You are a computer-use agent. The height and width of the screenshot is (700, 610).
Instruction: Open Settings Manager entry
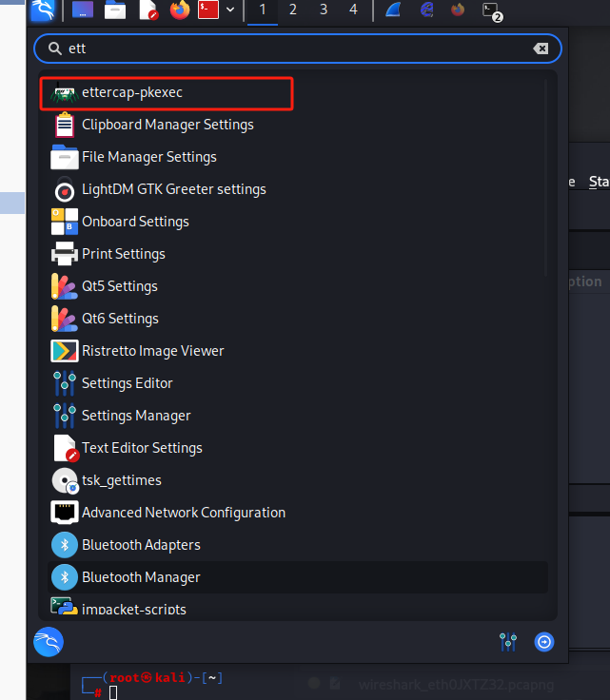pyautogui.click(x=298, y=416)
